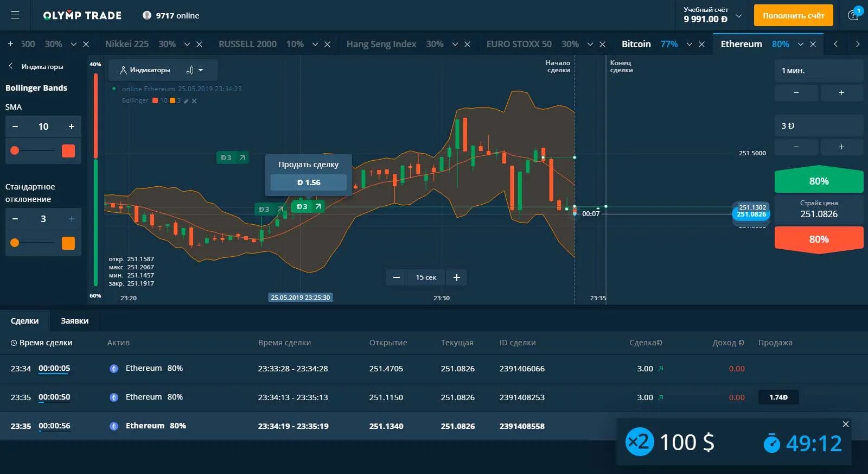Click the green 80% up trade button
This screenshot has height=474, width=868.
click(x=819, y=180)
